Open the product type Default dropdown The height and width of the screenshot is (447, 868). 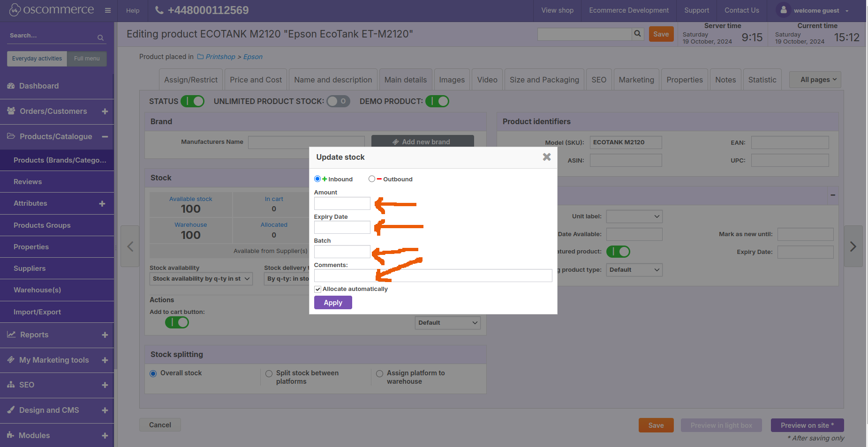point(634,270)
